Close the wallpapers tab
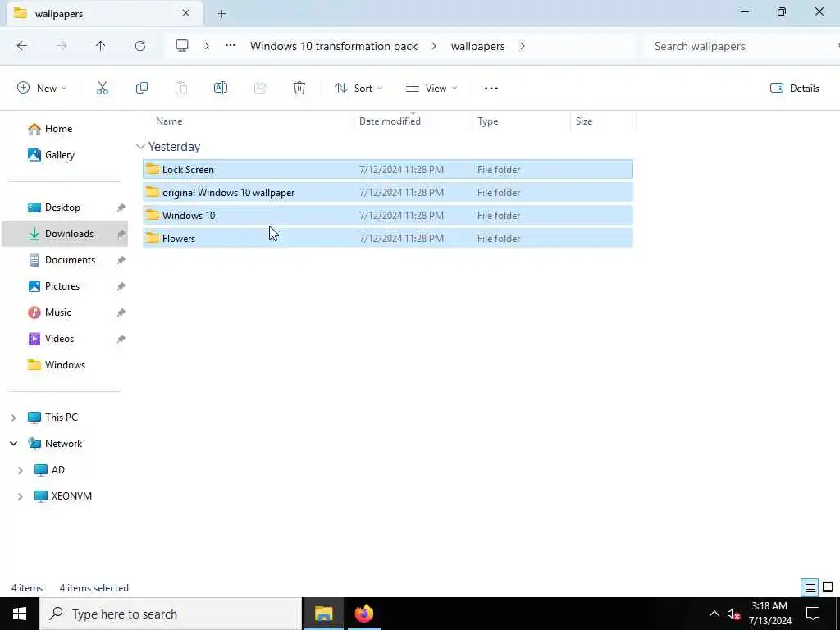The image size is (840, 630). click(186, 13)
